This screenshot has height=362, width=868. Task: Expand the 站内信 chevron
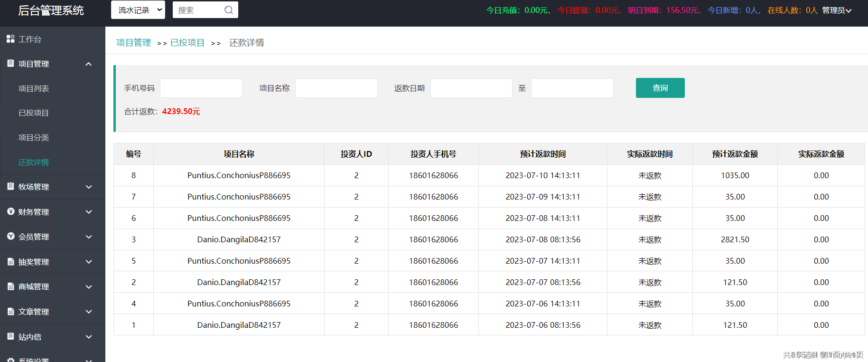tap(89, 337)
